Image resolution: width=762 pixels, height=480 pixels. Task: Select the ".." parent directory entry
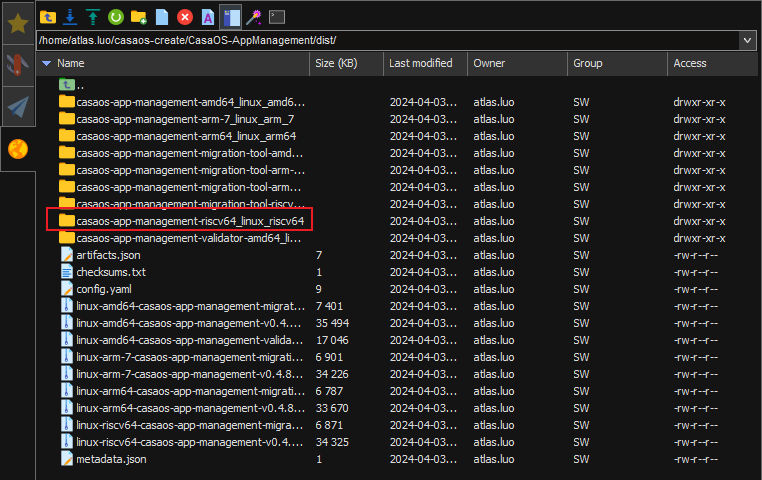click(80, 86)
